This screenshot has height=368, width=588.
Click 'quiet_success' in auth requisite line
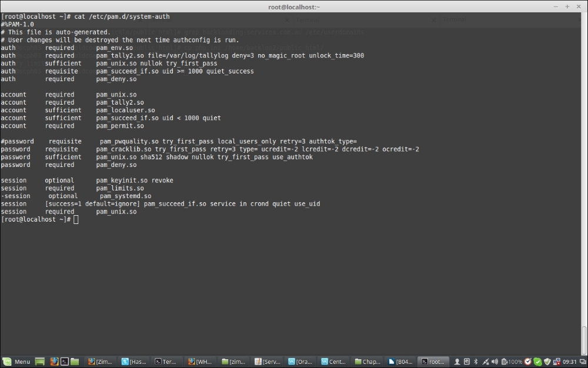coord(230,71)
